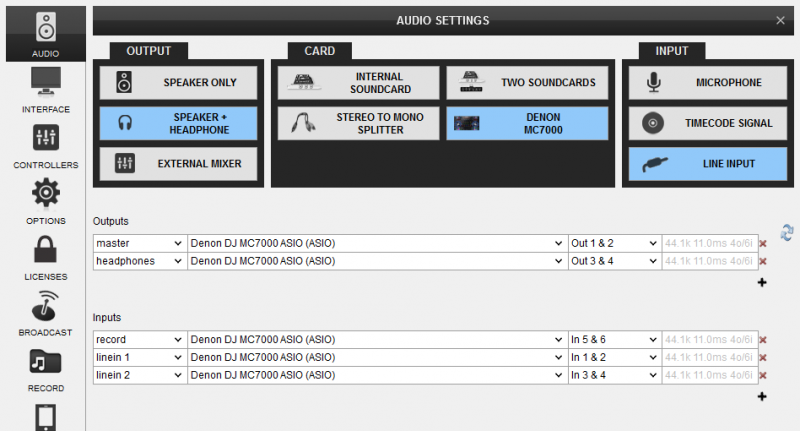Open device dropdown for master output
Viewport: 800px width, 431px height.
(x=378, y=243)
